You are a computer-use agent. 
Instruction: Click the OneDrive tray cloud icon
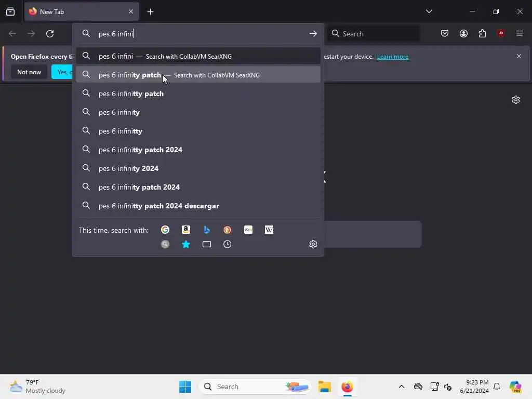pos(418,387)
